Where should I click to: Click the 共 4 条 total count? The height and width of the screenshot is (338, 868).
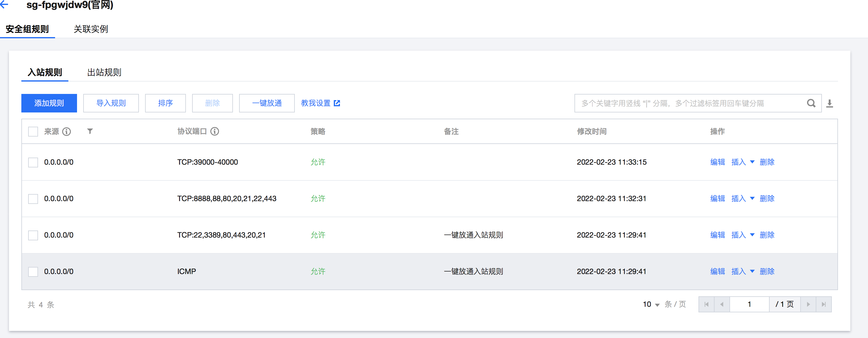tap(41, 305)
